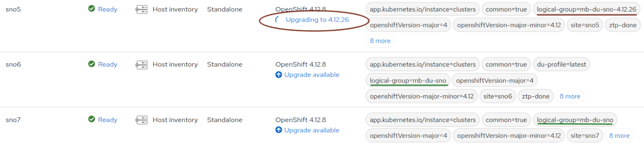Click the host inventory server icon for sno5

point(141,9)
